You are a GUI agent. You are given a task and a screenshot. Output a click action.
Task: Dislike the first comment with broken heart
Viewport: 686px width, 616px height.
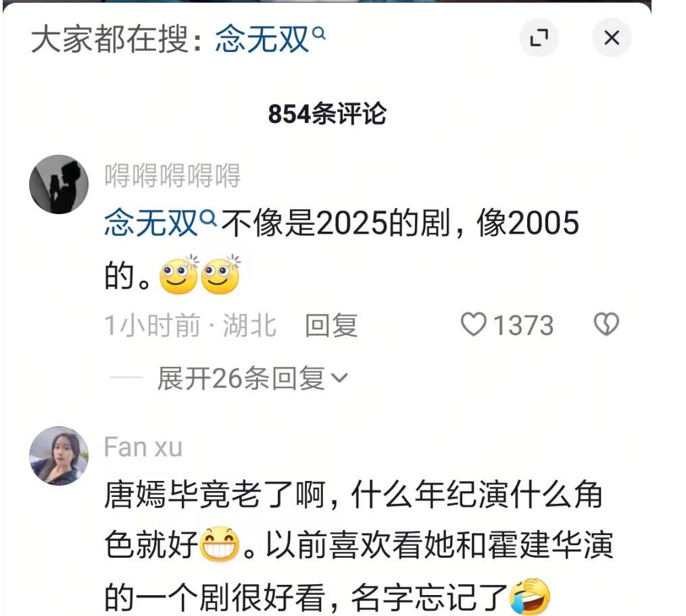606,324
